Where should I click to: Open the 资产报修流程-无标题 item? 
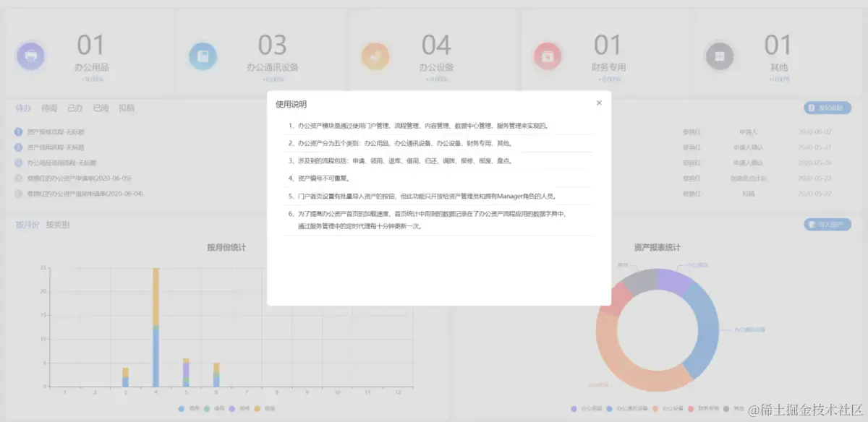pos(55,132)
